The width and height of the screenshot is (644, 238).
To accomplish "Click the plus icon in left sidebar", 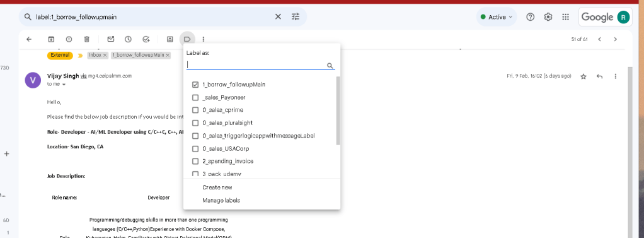I will point(6,153).
